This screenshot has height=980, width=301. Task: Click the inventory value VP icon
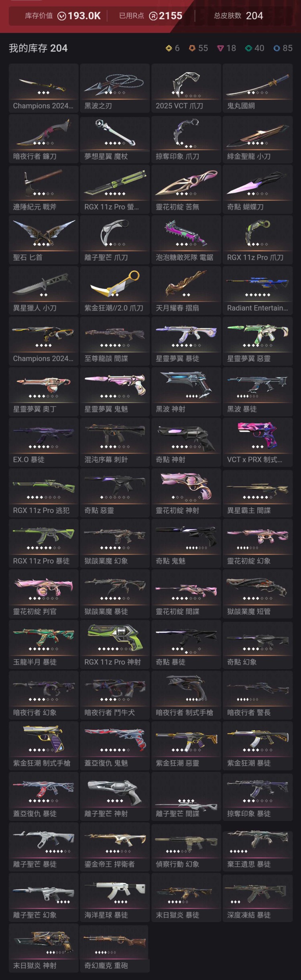62,16
